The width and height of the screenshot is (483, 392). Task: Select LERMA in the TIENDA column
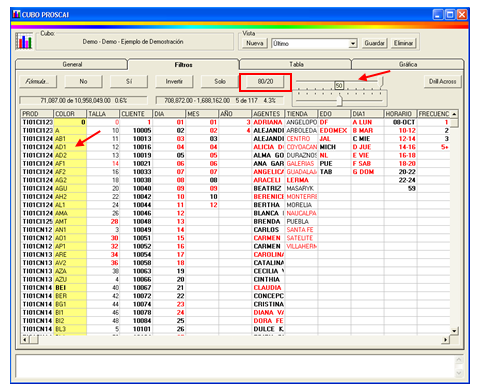(301, 180)
